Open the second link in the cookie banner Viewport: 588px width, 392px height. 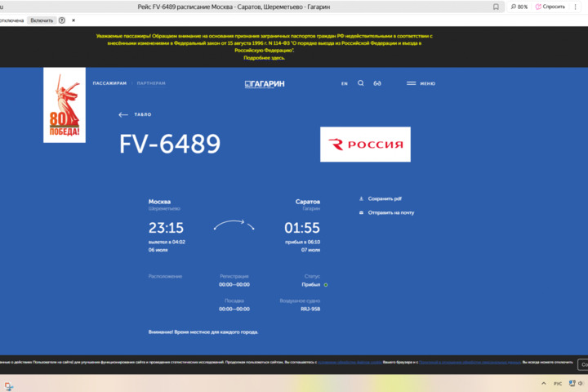(x=470, y=363)
